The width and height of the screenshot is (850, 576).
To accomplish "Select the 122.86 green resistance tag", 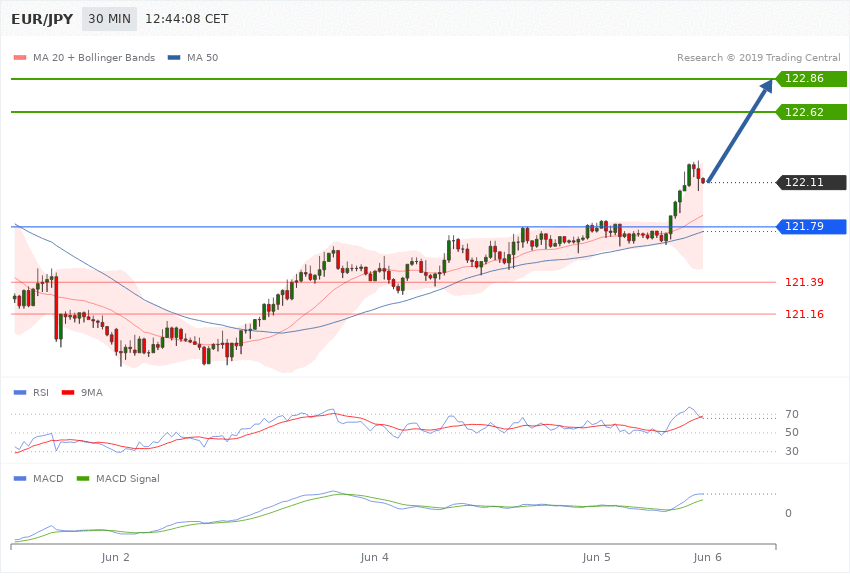I will point(812,79).
